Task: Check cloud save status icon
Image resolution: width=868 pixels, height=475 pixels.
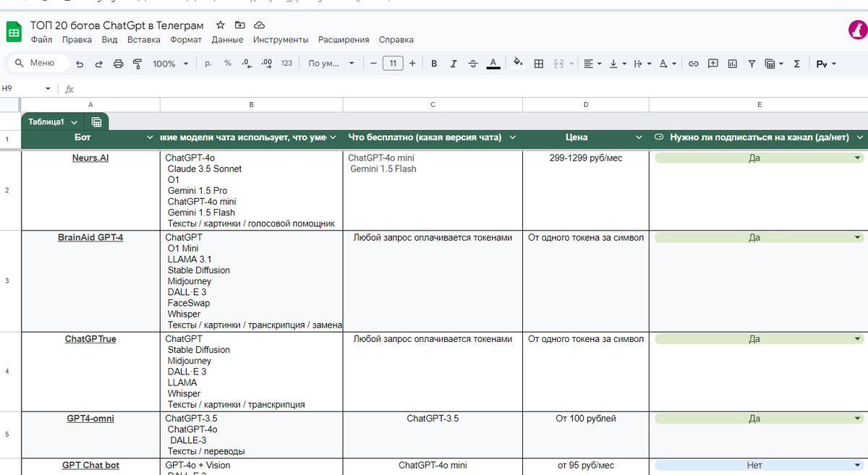Action: pyautogui.click(x=260, y=25)
